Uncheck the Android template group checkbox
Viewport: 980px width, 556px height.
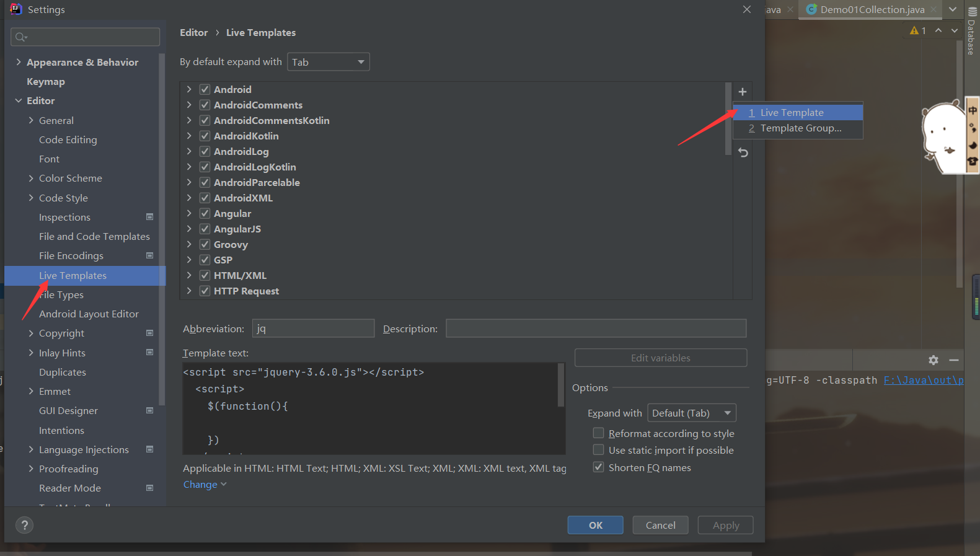coord(205,89)
